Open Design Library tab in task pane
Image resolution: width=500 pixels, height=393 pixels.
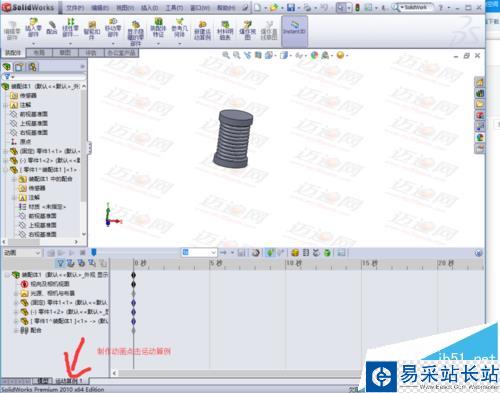[x=480, y=93]
